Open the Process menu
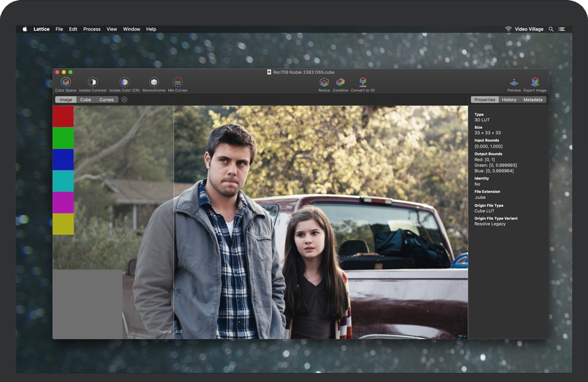 point(92,28)
